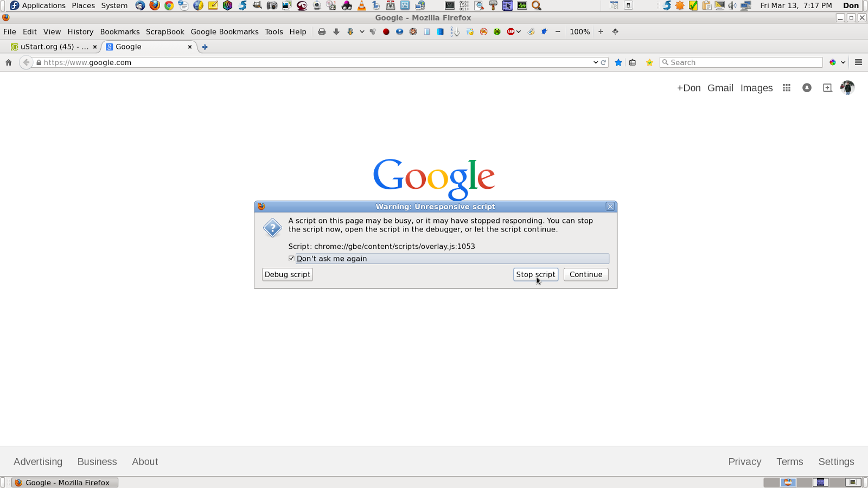
Task: Click the volume speaker tray icon
Action: (x=732, y=5)
